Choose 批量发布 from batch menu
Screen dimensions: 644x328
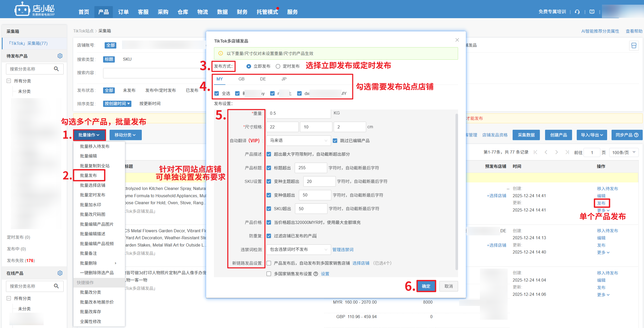pyautogui.click(x=89, y=175)
